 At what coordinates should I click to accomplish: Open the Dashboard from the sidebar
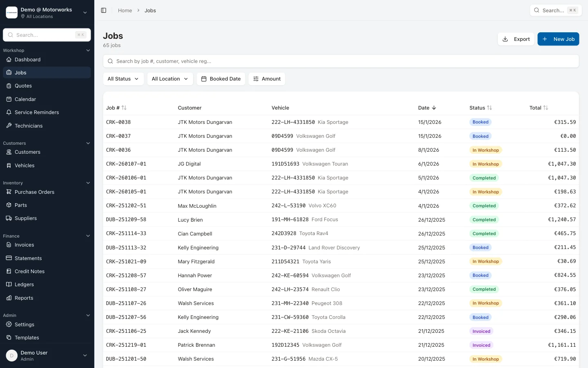click(x=27, y=59)
